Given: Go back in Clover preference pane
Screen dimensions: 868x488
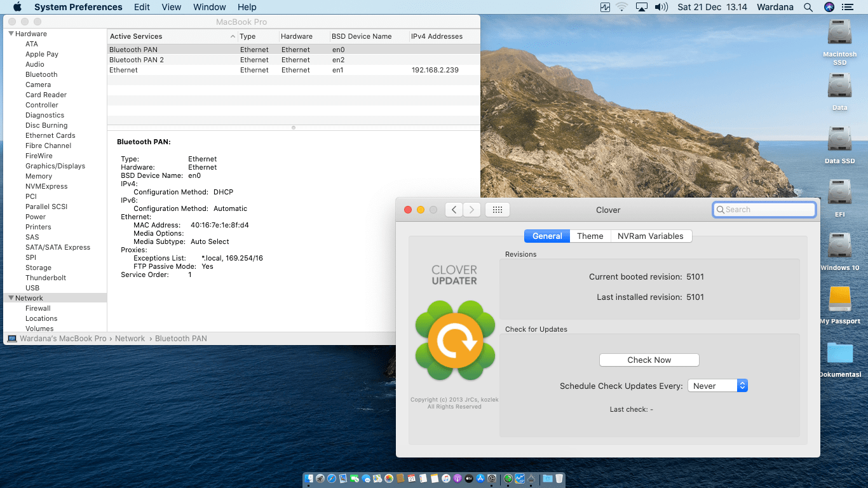Looking at the screenshot, I should coord(454,210).
